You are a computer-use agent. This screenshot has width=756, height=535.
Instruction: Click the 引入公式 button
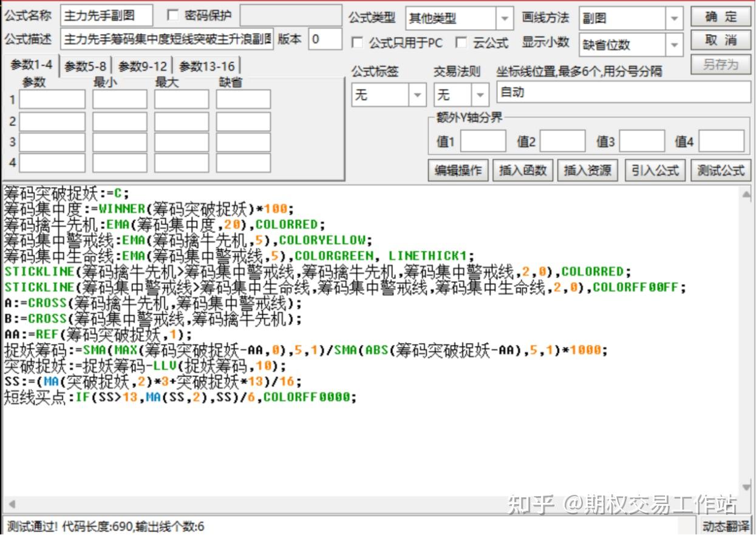[655, 171]
